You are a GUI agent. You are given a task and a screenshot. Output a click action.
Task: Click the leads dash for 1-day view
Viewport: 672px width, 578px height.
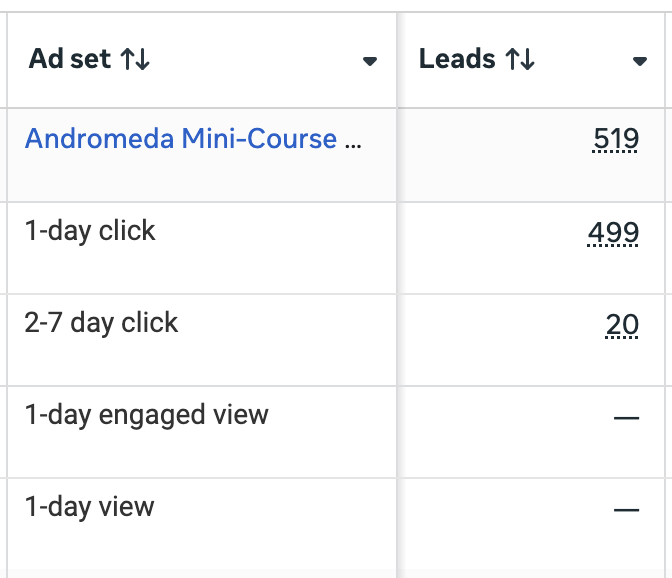[626, 509]
